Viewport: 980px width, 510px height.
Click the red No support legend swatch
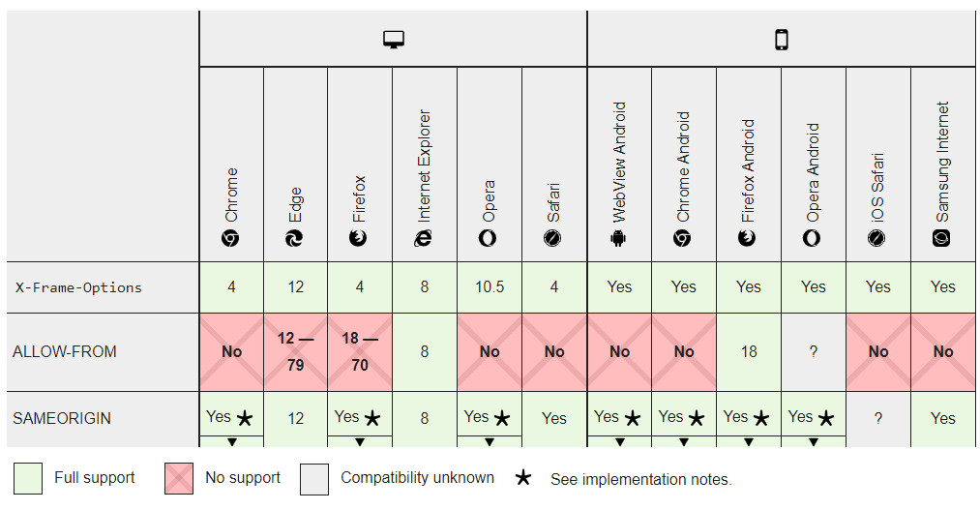click(180, 478)
